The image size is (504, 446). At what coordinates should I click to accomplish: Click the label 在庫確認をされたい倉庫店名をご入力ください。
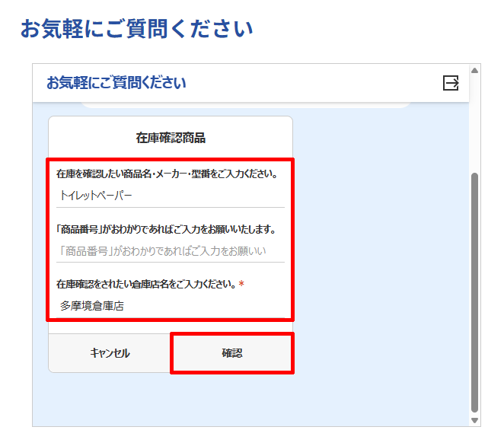click(147, 284)
